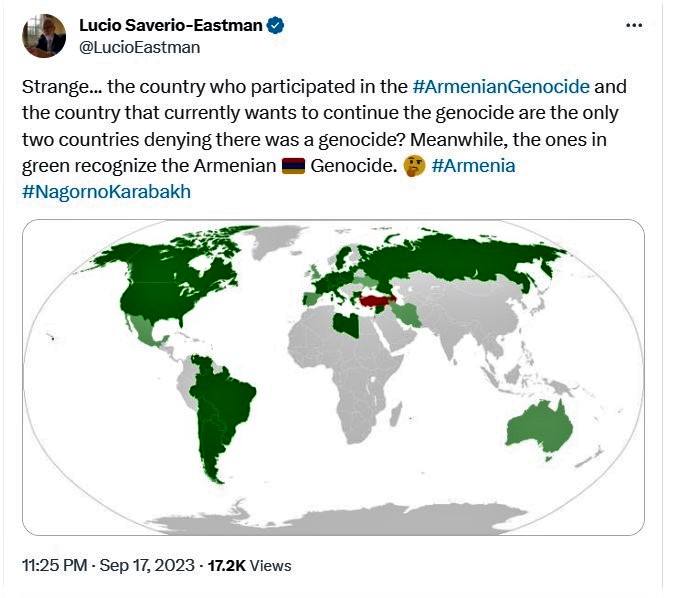Open the 17.2K Views count
675x598 pixels.
tap(249, 565)
